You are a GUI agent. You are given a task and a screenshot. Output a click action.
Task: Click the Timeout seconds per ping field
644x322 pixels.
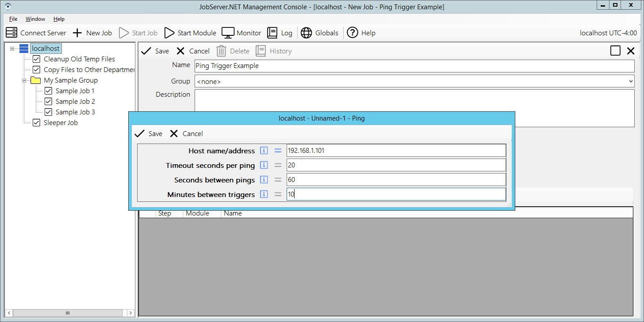[x=395, y=165]
